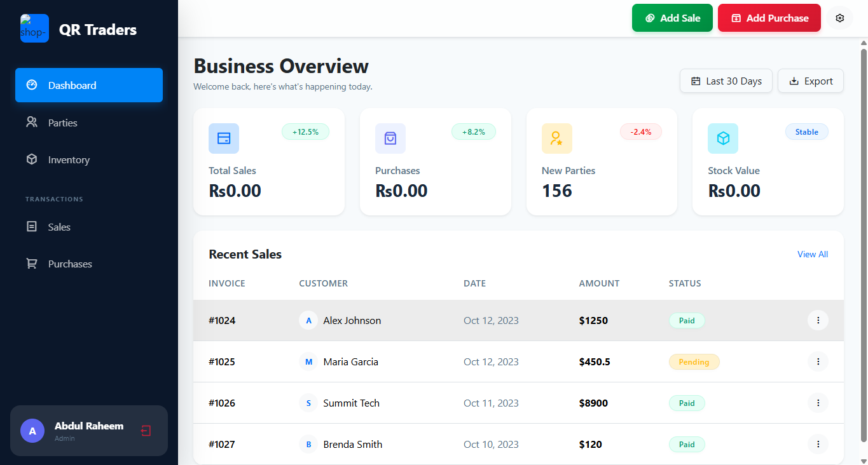
Task: Open Inventory from the sidebar
Action: point(68,159)
